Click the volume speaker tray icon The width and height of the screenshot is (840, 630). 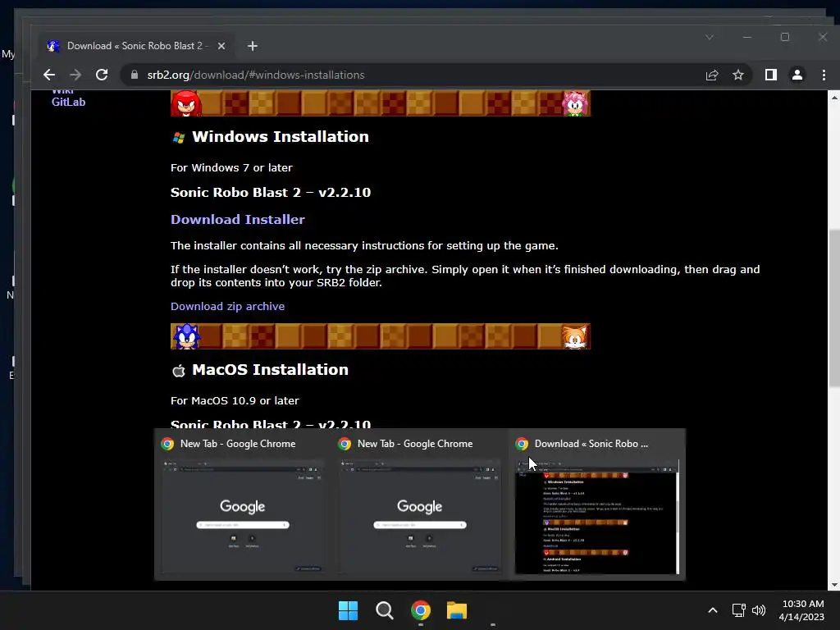point(759,610)
